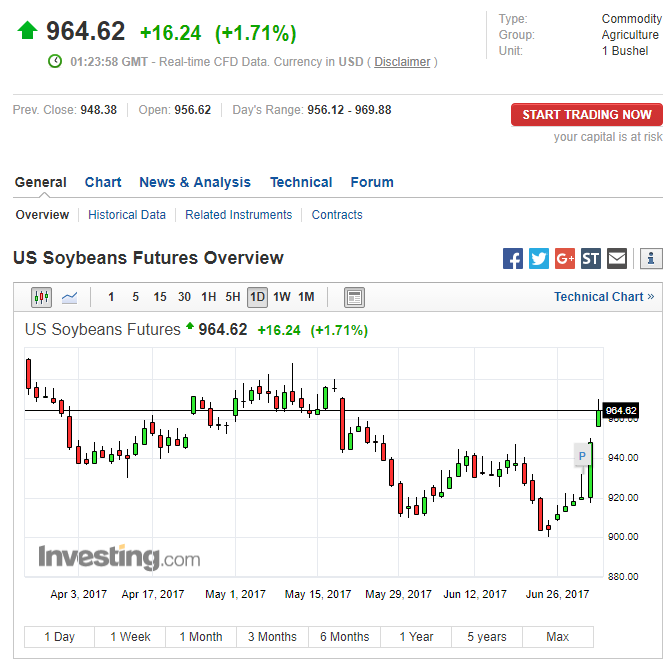Click the P marker on chart

pyautogui.click(x=582, y=456)
